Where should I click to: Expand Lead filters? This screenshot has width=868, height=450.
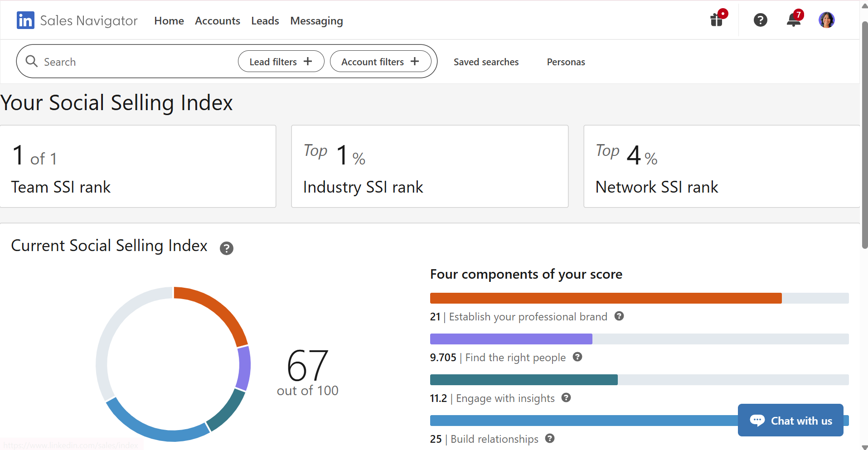tap(281, 62)
